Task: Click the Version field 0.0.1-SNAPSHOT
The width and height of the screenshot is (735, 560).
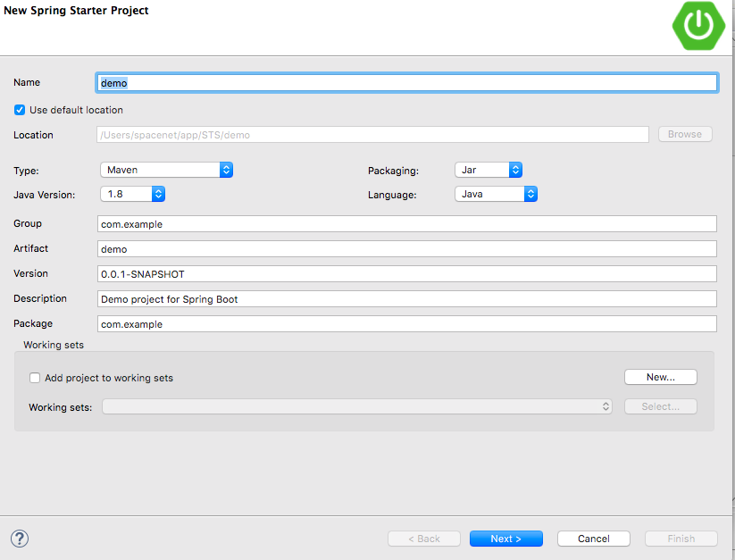Action: pos(407,274)
